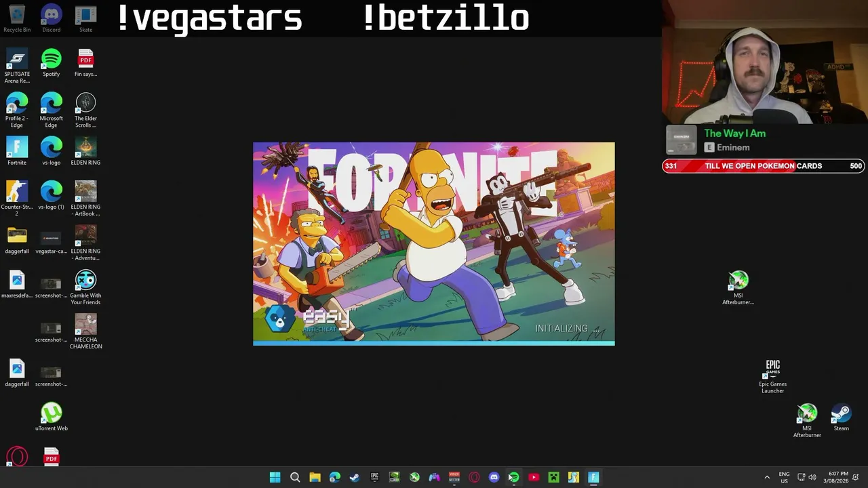Screen dimensions: 868x488
Task: Select the Spotify desktop shortcut
Action: tap(52, 63)
